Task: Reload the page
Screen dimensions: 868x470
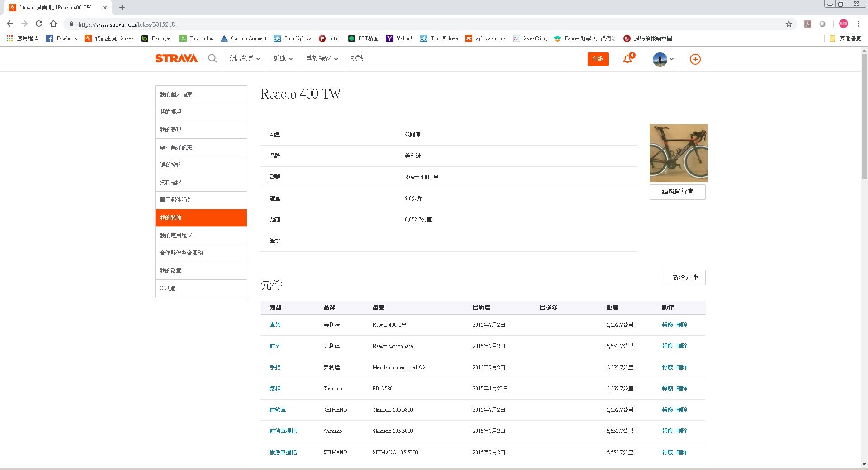Action: click(39, 24)
